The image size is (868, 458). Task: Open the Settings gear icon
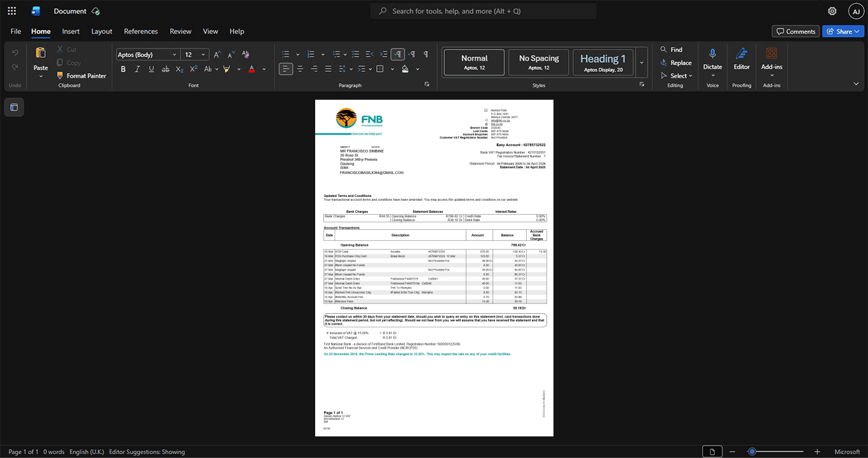832,11
